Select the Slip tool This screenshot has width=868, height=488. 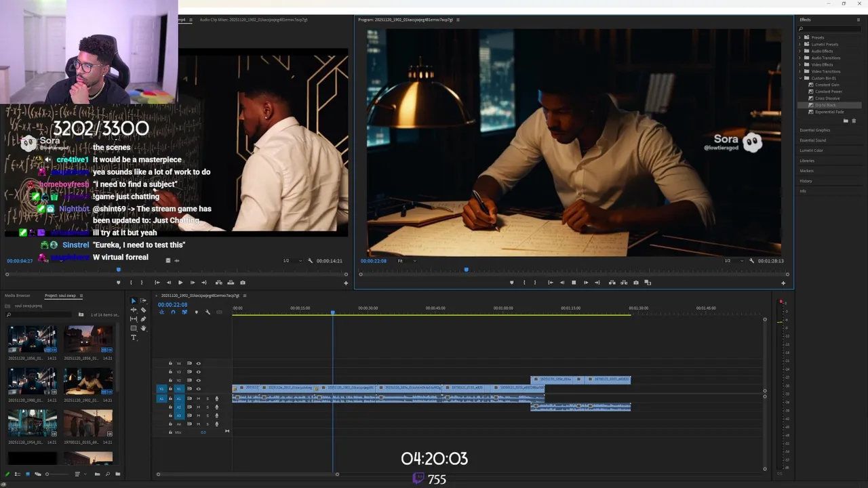(134, 319)
